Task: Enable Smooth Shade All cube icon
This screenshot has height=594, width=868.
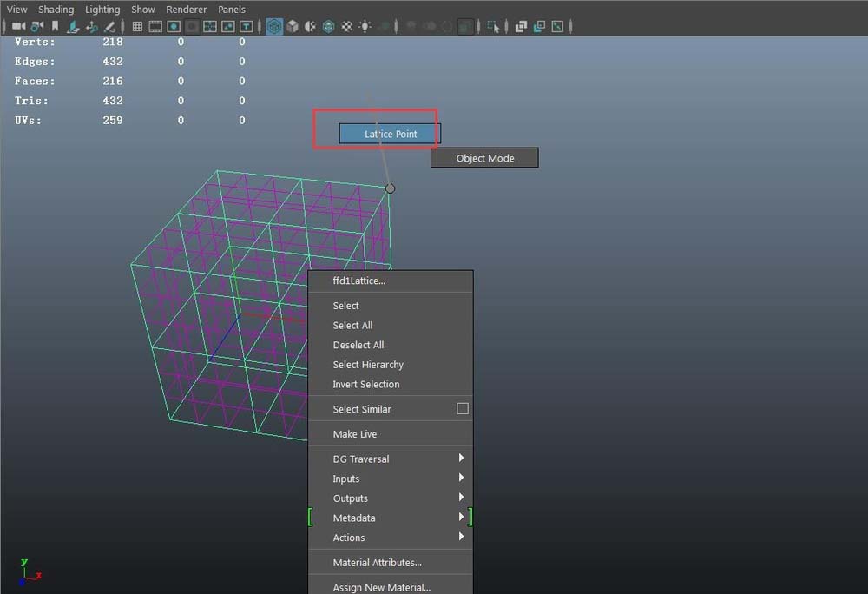Action: (x=293, y=27)
